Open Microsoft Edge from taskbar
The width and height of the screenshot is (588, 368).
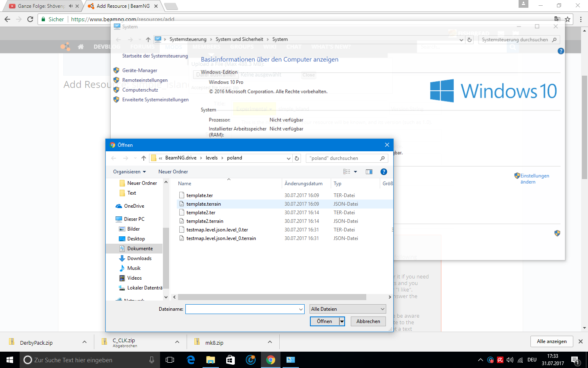click(x=191, y=360)
